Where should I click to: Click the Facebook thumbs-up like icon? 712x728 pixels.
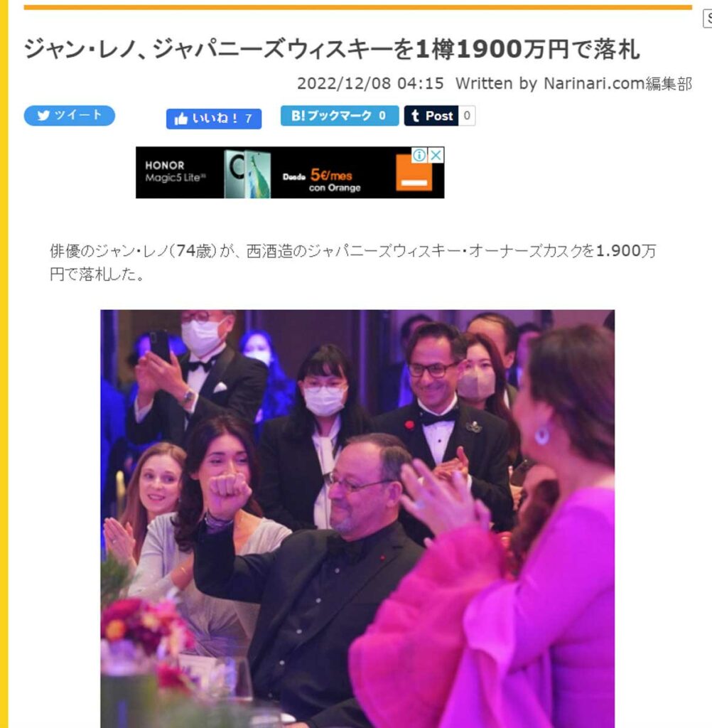[x=181, y=119]
